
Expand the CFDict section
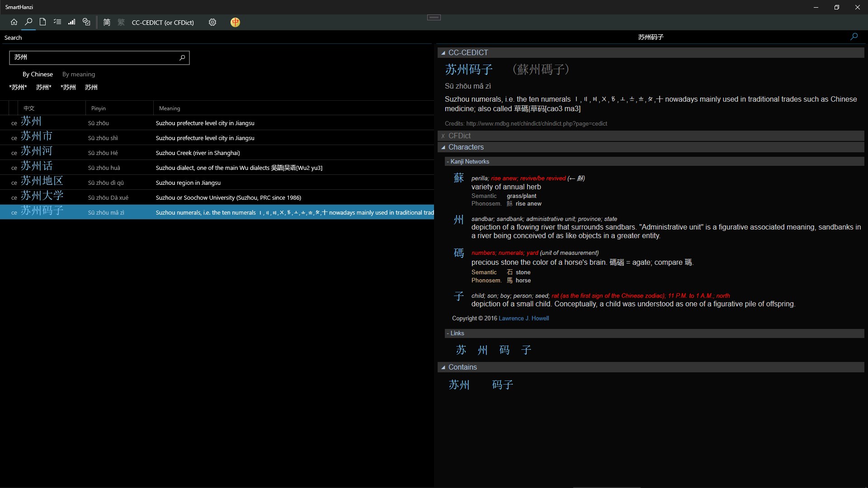443,136
